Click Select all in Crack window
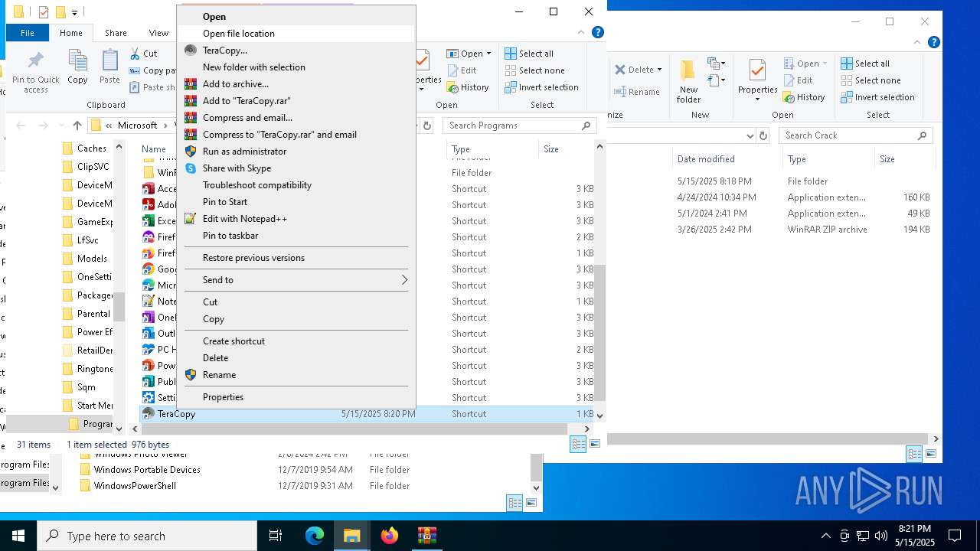This screenshot has height=551, width=980. pyautogui.click(x=865, y=64)
